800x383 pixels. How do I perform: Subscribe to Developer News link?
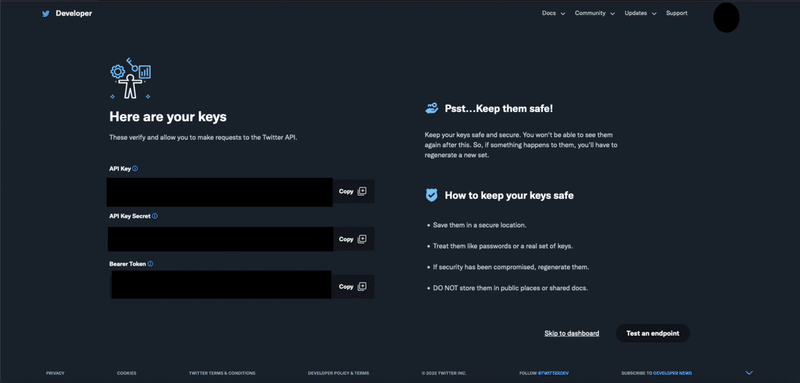[x=672, y=373]
